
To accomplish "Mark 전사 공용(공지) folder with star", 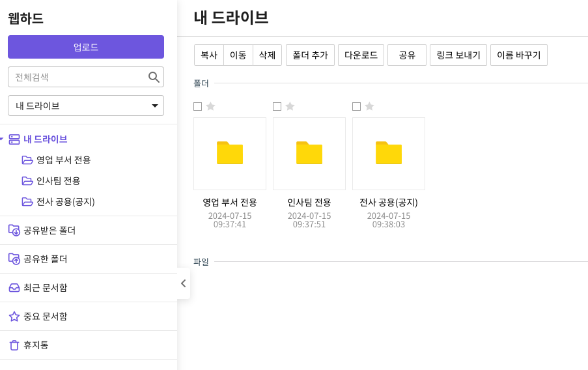I will click(369, 106).
